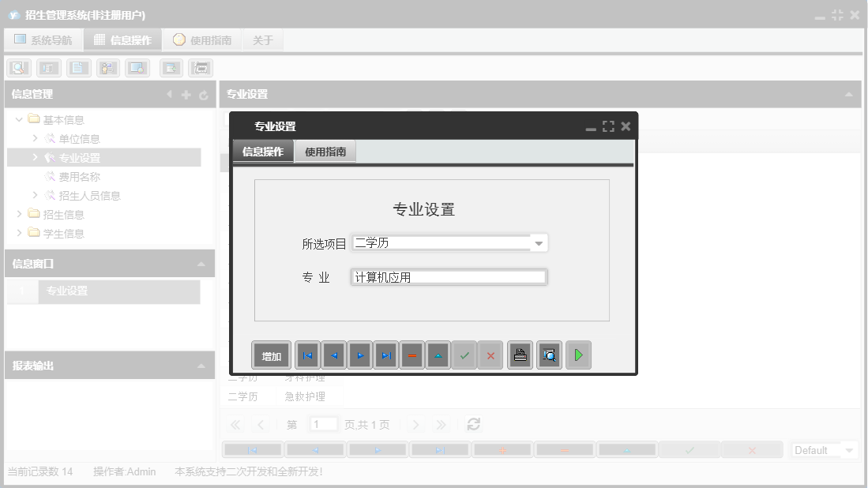Click inside the 专 业 input field
The height and width of the screenshot is (488, 868).
pos(449,276)
